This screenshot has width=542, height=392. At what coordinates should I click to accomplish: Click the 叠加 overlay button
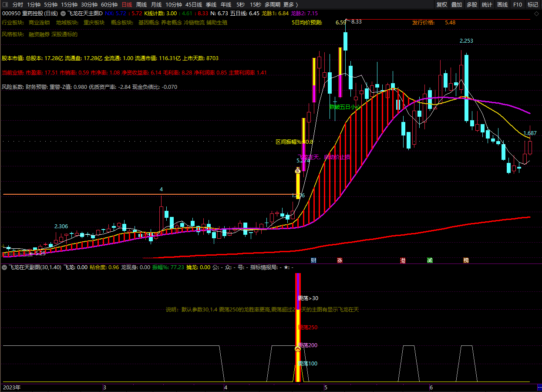457,4
